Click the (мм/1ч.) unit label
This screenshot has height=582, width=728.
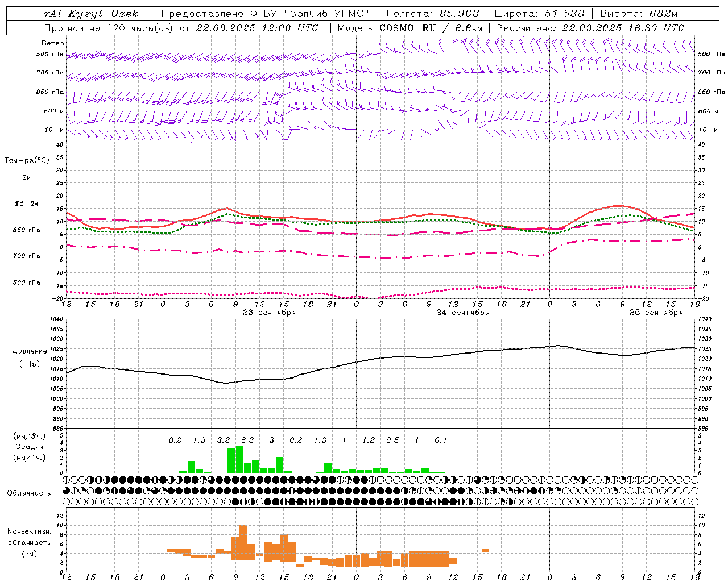point(30,457)
